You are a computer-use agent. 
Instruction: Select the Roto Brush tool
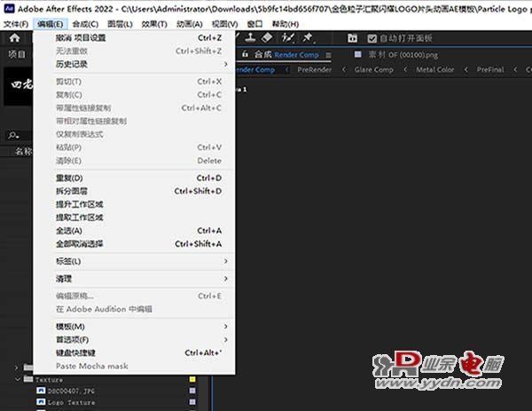coord(287,37)
